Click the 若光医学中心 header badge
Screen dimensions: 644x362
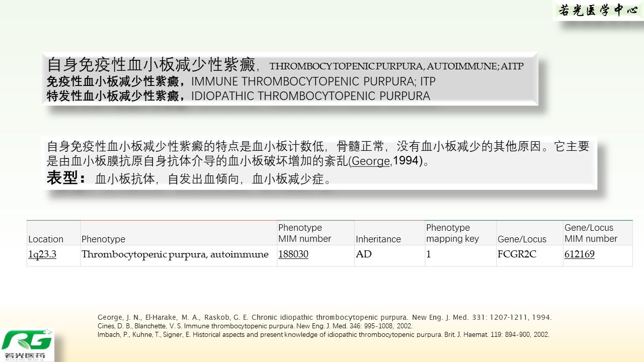click(598, 11)
